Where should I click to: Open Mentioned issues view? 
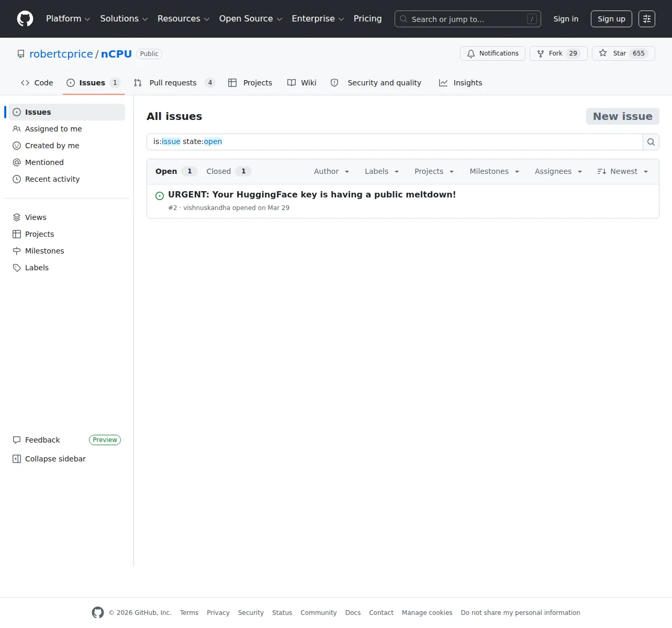coord(66,162)
